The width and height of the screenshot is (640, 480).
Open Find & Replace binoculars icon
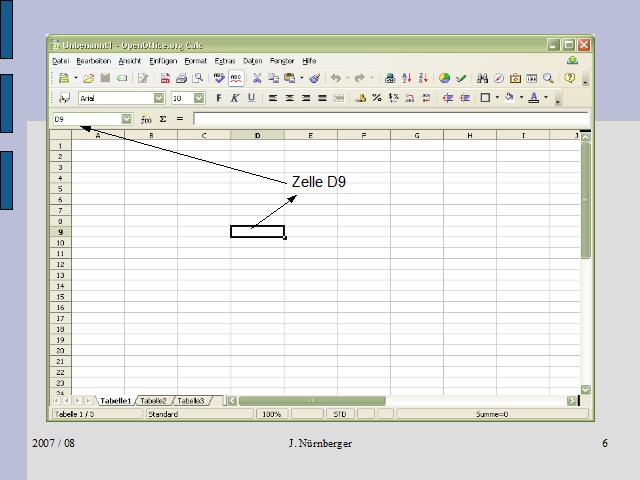(x=482, y=78)
